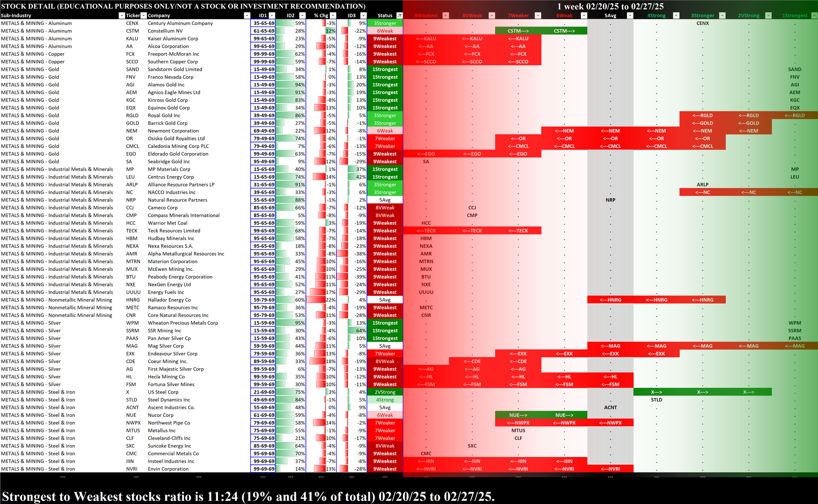Expand the Company column filter arrow
The width and height of the screenshot is (818, 504).
(247, 16)
